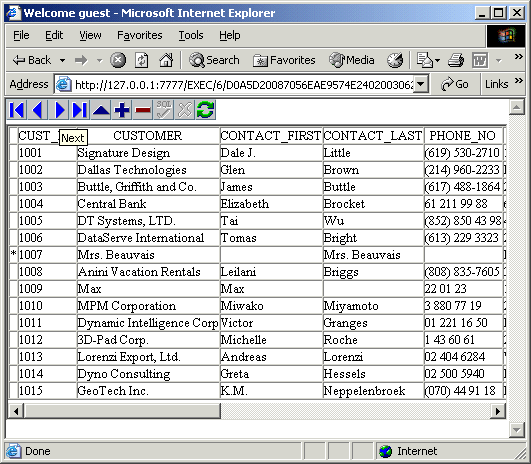Open the Forward history dropdown arrow
This screenshot has height=464, width=531.
pos(99,61)
